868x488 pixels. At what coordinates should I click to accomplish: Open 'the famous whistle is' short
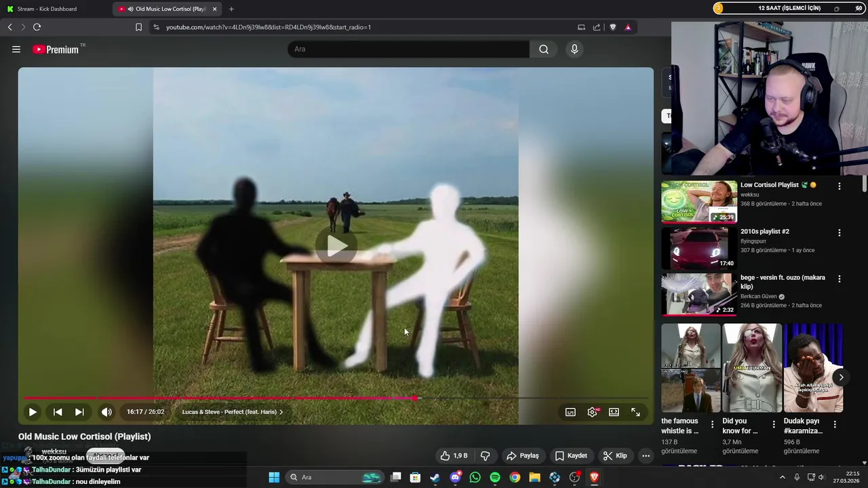point(690,368)
